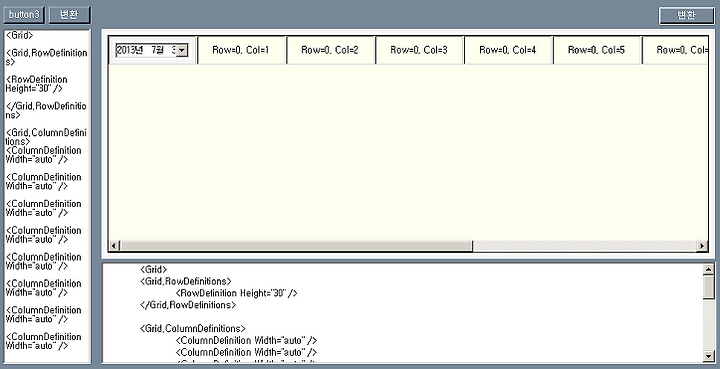The image size is (720, 369).
Task: Click RowDefinition Height="30" in the left panel
Action: [36, 84]
